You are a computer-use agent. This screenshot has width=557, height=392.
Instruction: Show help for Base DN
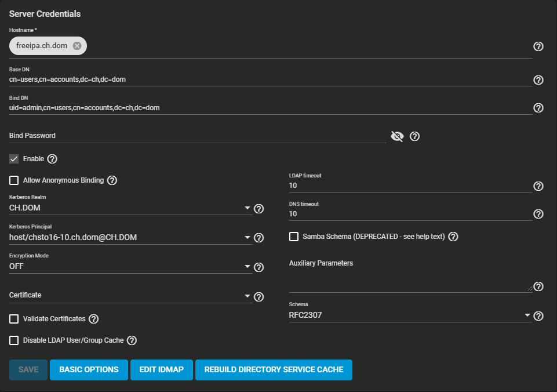[538, 80]
